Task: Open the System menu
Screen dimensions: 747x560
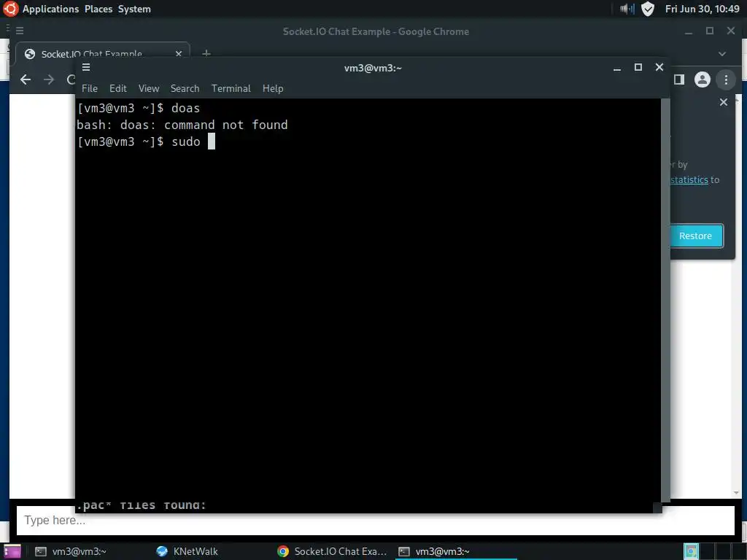Action: (x=134, y=9)
